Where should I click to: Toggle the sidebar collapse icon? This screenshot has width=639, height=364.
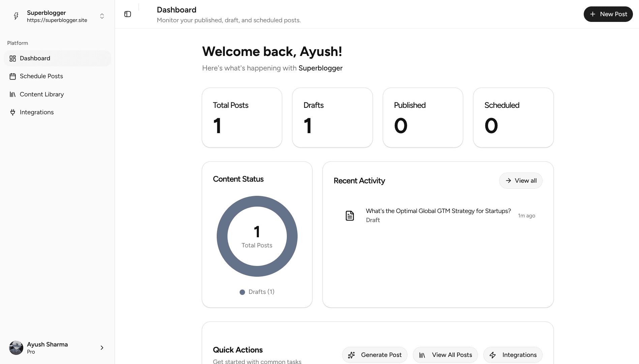[127, 14]
